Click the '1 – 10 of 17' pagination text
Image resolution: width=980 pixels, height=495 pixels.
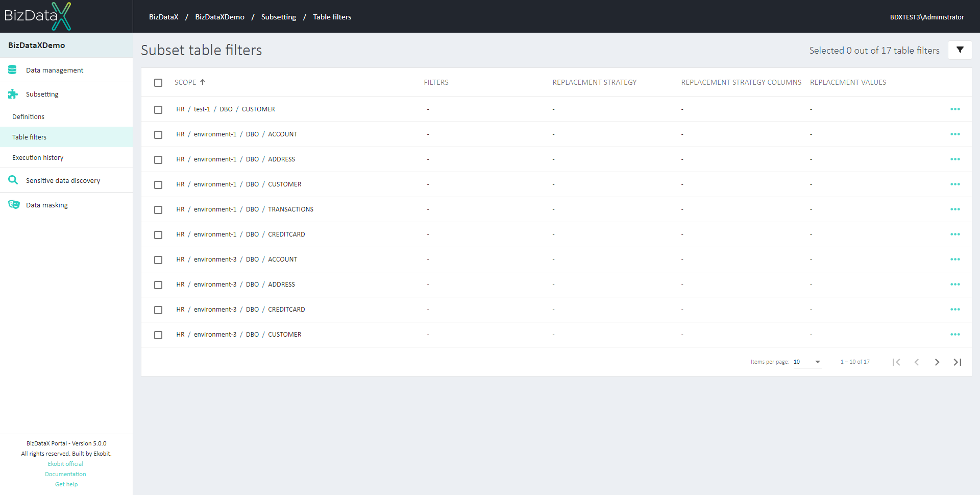[x=855, y=362]
